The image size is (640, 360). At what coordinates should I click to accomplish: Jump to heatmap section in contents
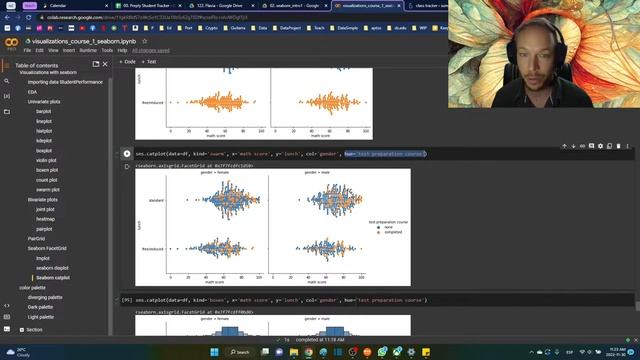point(45,219)
